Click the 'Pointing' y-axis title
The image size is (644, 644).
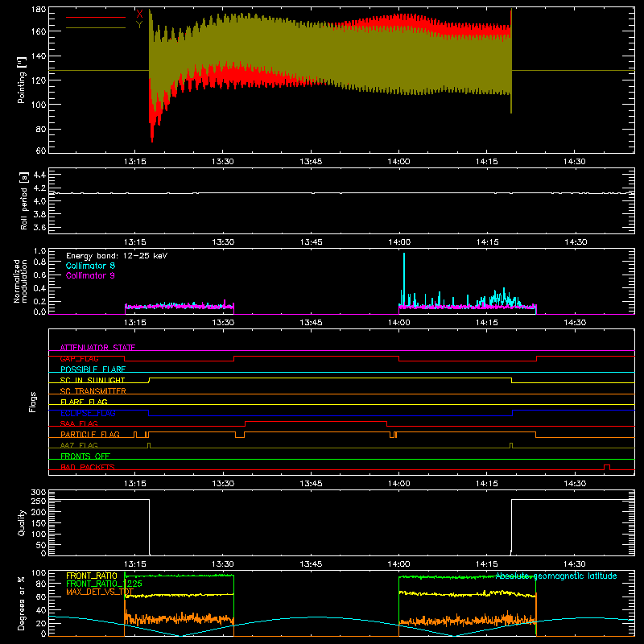point(22,80)
